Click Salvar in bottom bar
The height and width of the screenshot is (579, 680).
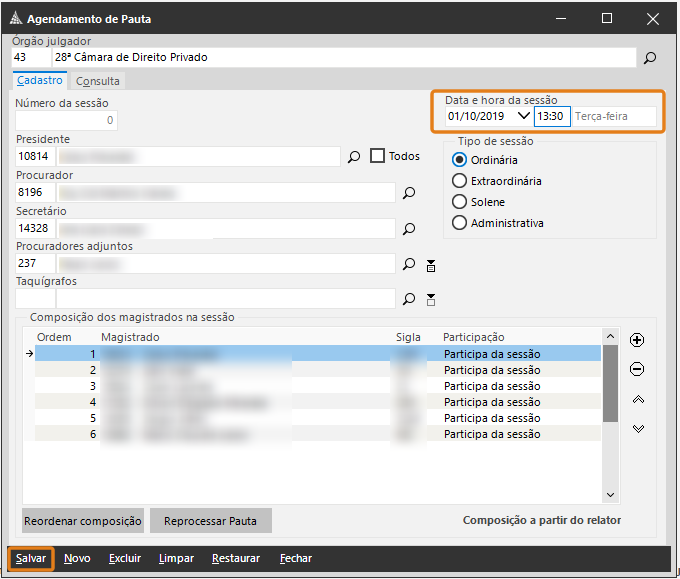[x=31, y=558]
